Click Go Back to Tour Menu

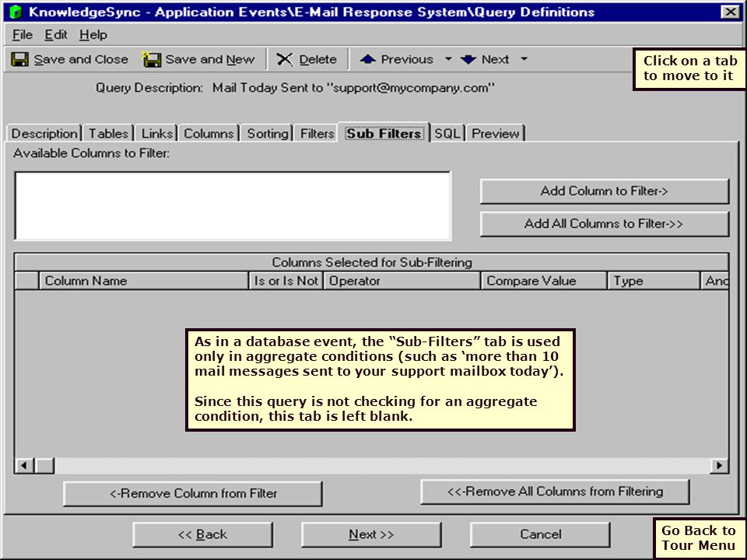[x=699, y=537]
